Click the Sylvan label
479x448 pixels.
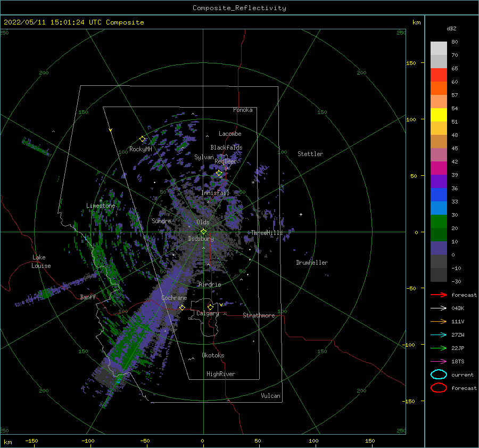(x=204, y=157)
